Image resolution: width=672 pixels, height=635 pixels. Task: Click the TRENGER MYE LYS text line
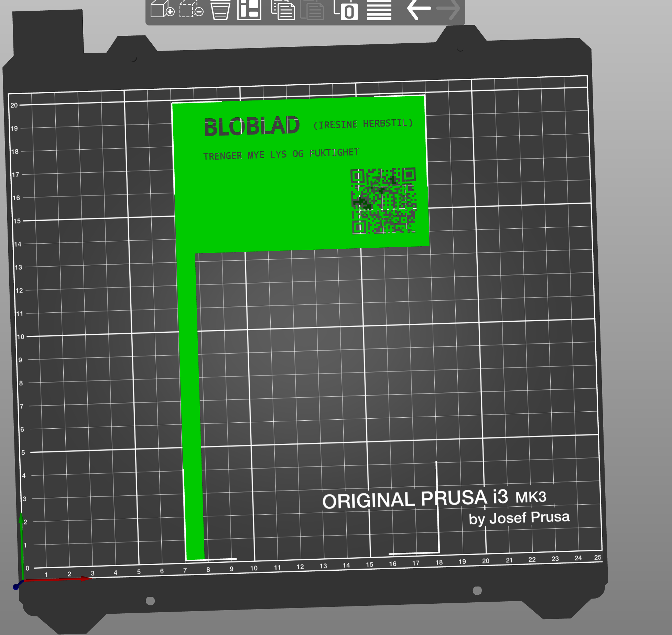(x=281, y=154)
